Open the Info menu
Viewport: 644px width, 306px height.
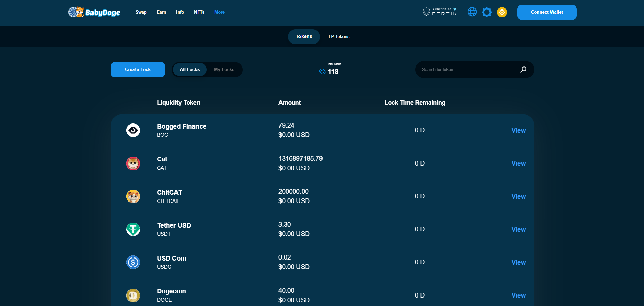(180, 12)
